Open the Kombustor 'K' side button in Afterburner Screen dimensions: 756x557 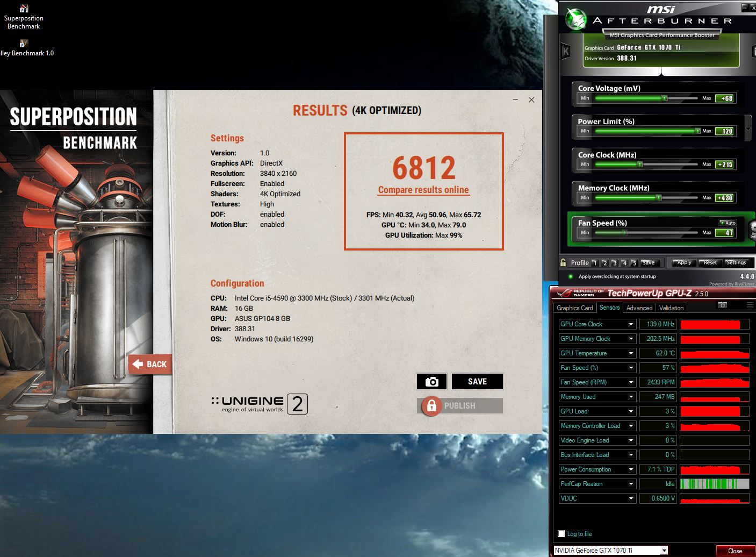click(565, 52)
